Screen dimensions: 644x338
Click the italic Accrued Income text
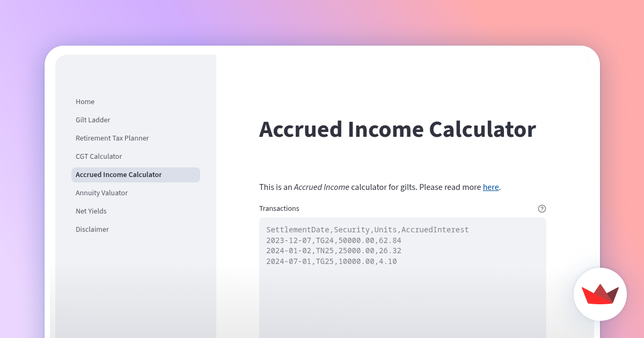[321, 187]
